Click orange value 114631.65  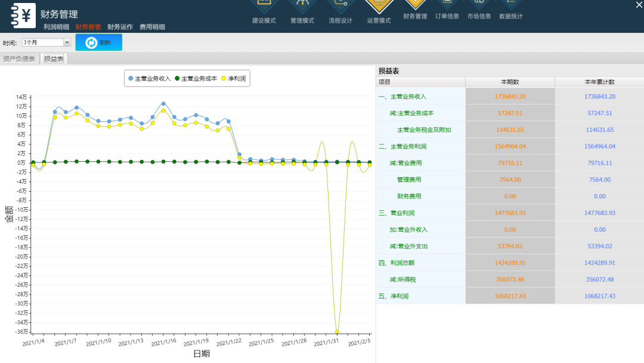(510, 130)
